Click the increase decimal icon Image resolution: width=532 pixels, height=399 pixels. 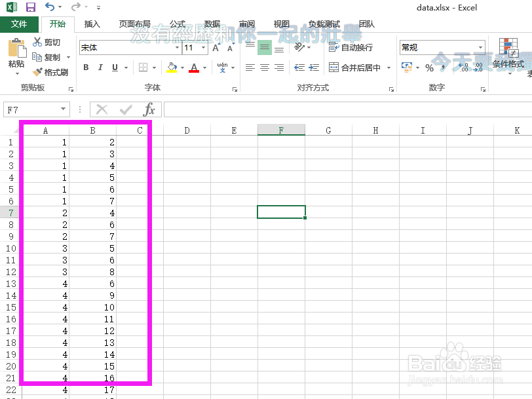463,67
